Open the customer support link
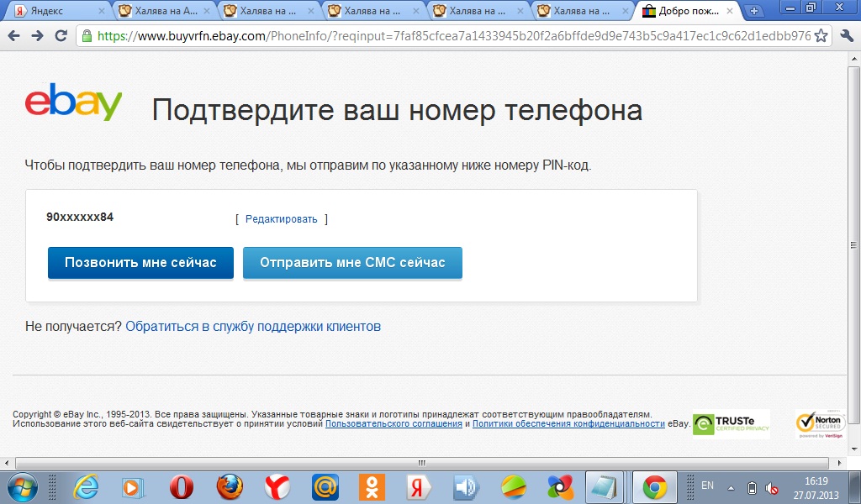Screen dimensions: 861x504 click(253, 326)
